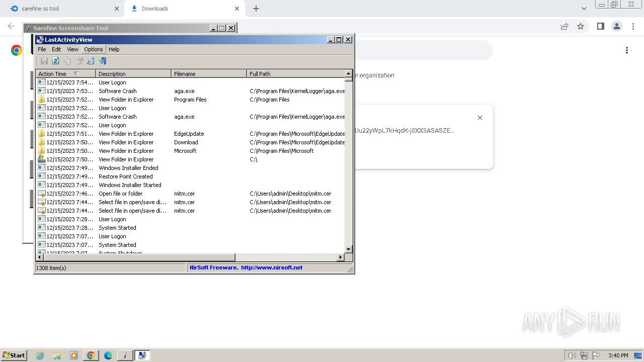644x362 pixels.
Task: Click the file icon of the 7:46 mitm.cer row
Action: 42,194
